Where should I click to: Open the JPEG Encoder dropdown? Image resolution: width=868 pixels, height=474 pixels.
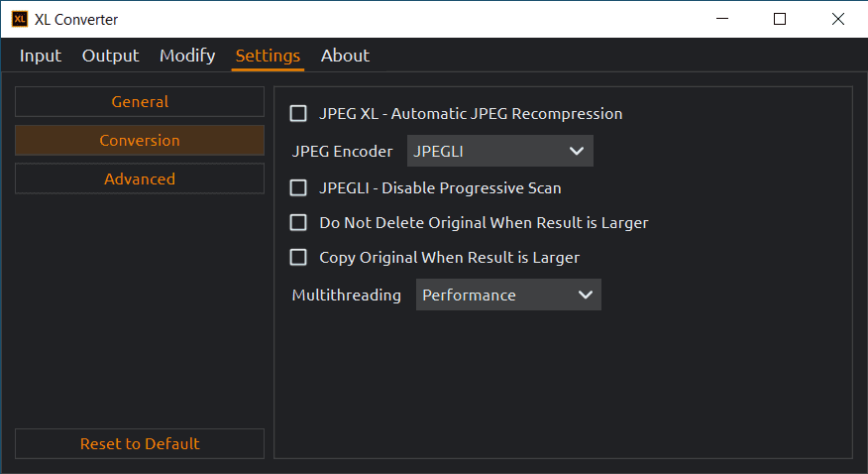click(499, 152)
